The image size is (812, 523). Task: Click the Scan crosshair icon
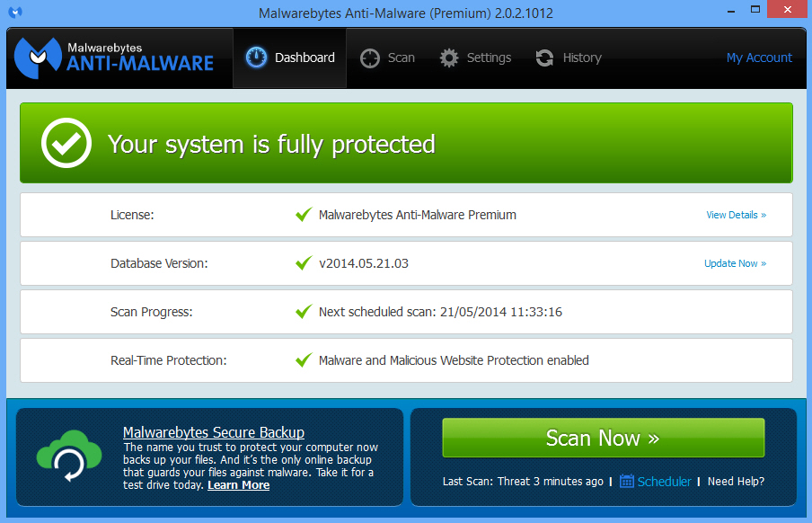coord(370,58)
